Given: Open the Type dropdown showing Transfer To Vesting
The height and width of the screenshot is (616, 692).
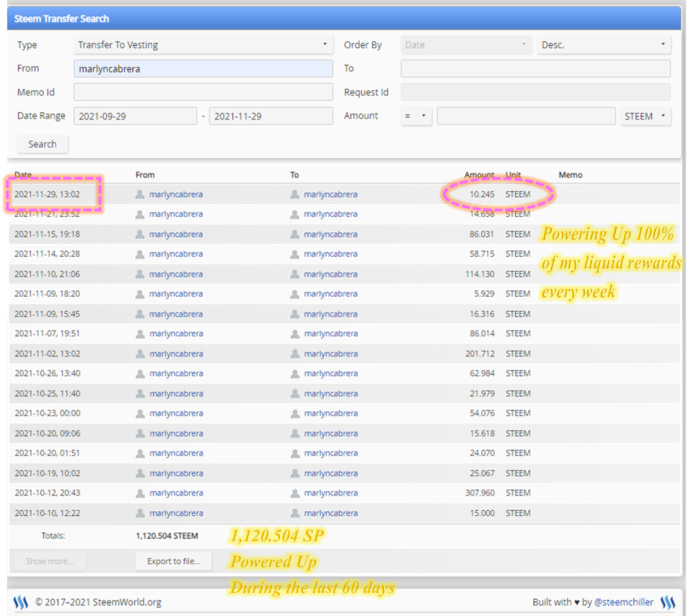Looking at the screenshot, I should [203, 45].
